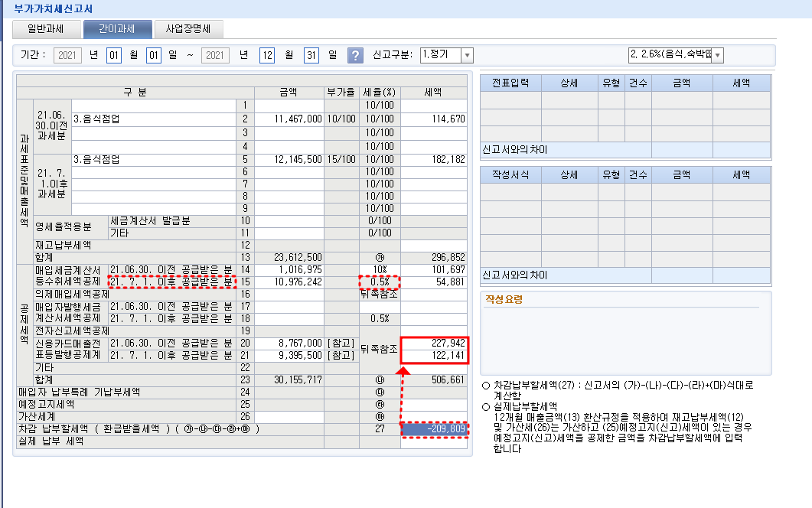Select the start month field of 기간
This screenshot has height=508, width=812.
[114, 55]
